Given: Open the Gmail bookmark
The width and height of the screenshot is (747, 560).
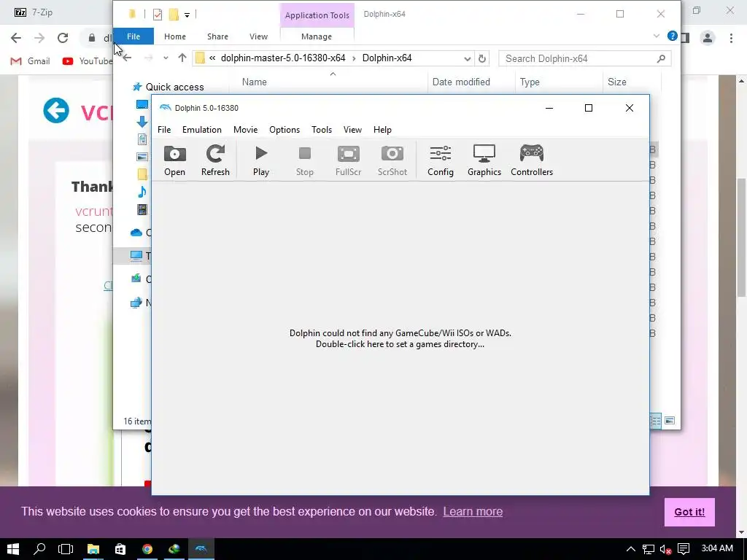Looking at the screenshot, I should (x=30, y=61).
